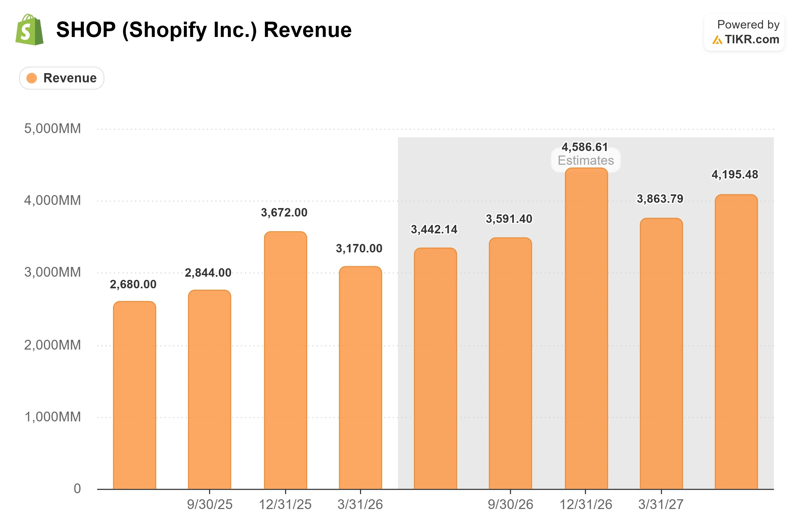Click the orange Revenue legend dot

[x=31, y=78]
